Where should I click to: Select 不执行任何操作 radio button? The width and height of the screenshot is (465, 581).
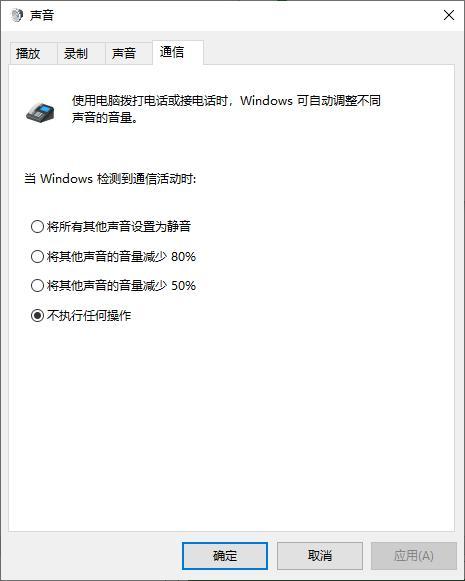pyautogui.click(x=81, y=315)
